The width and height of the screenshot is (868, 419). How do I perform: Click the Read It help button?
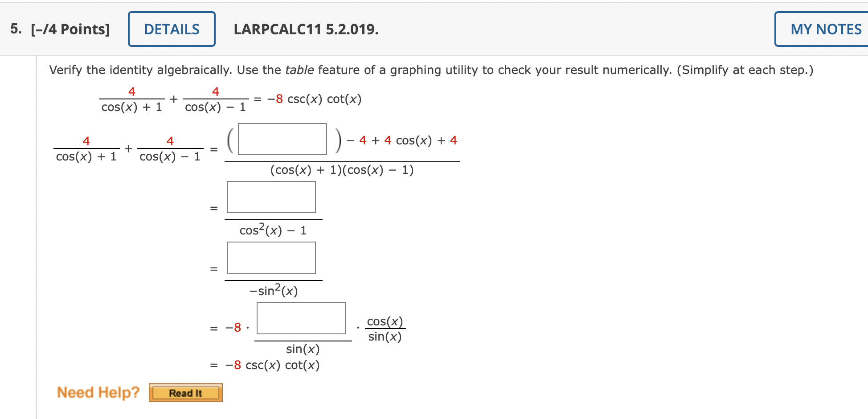(x=185, y=393)
